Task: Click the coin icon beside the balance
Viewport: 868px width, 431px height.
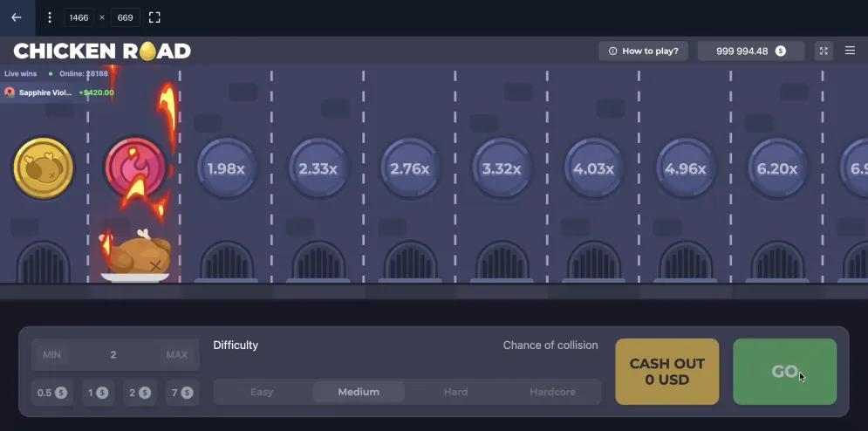Action: [781, 51]
